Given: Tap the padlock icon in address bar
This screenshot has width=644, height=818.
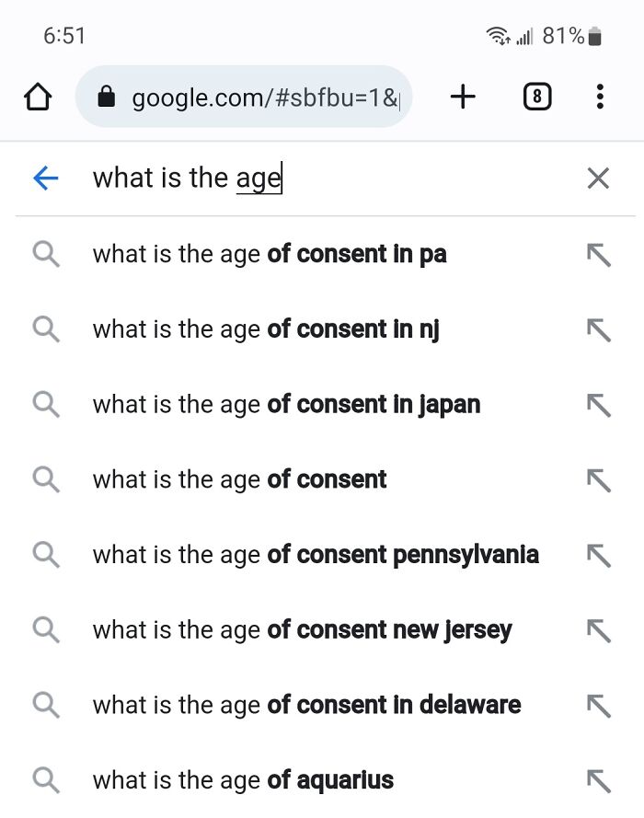Looking at the screenshot, I should [x=109, y=97].
